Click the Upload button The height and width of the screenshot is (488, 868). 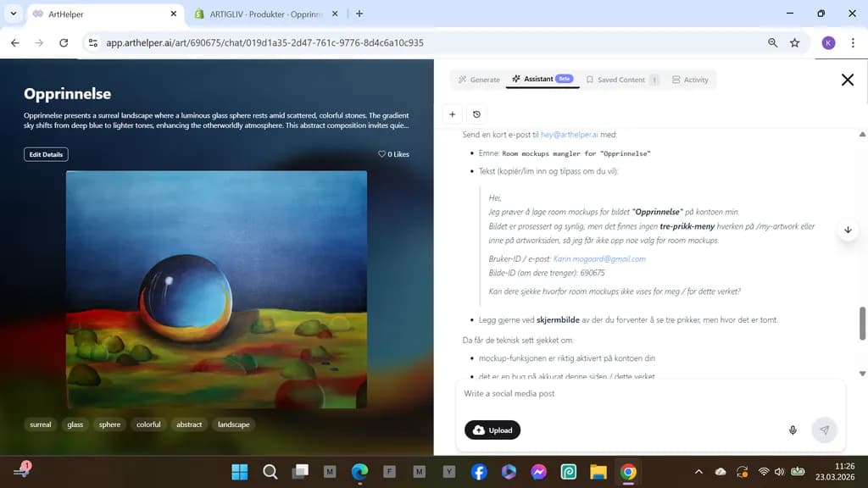pos(492,430)
